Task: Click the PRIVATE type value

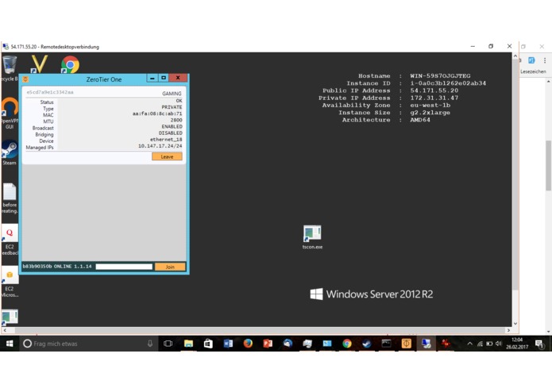Action: (x=172, y=107)
